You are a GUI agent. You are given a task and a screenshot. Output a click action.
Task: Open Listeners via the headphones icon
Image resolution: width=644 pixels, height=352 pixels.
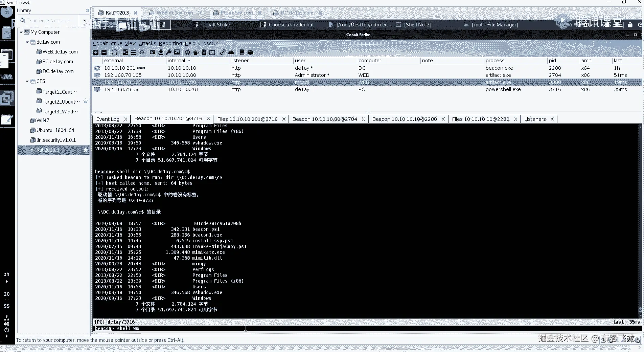pyautogui.click(x=115, y=52)
